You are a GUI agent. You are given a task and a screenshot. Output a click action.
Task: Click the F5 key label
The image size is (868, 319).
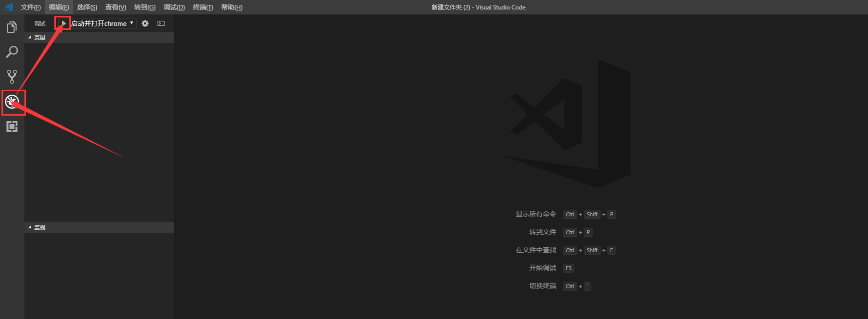coord(568,268)
